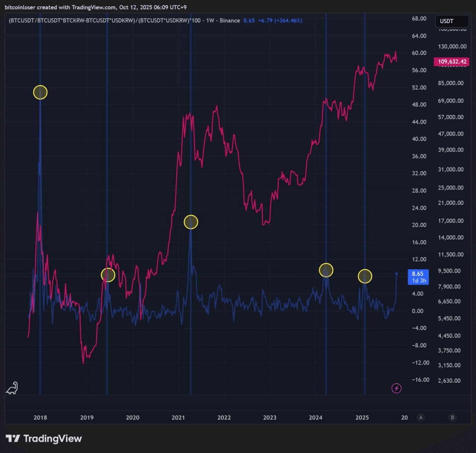Click the yellow circle marker at 2021 peak

click(x=191, y=222)
